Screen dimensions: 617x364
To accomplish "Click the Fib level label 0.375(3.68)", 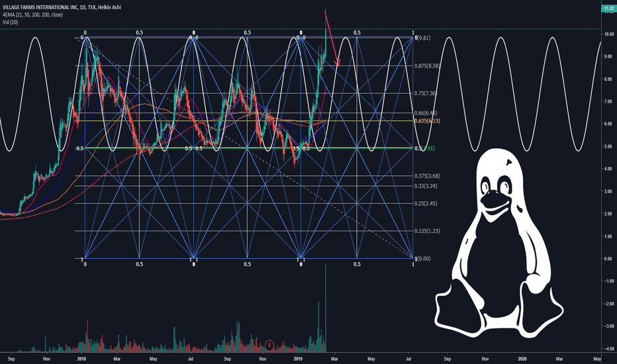I will pos(427,176).
